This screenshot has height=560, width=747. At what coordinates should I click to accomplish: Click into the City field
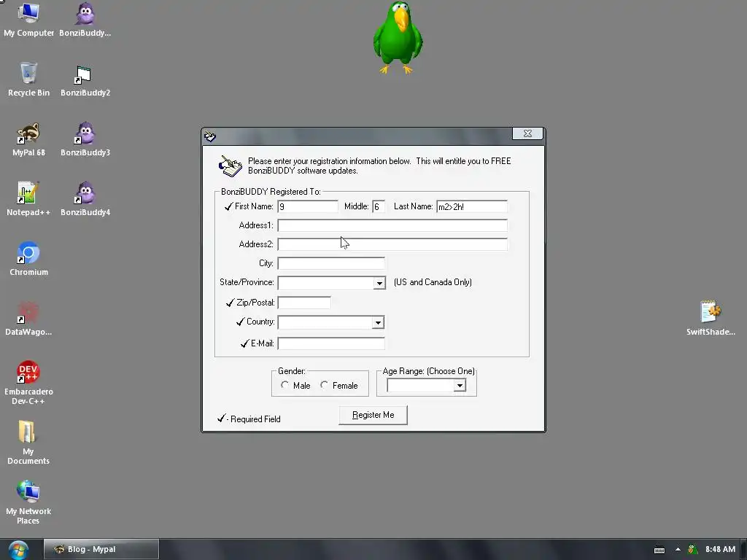[331, 263]
